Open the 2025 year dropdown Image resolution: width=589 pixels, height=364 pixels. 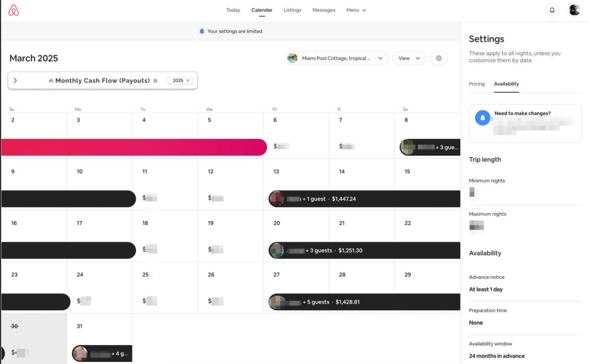(180, 81)
